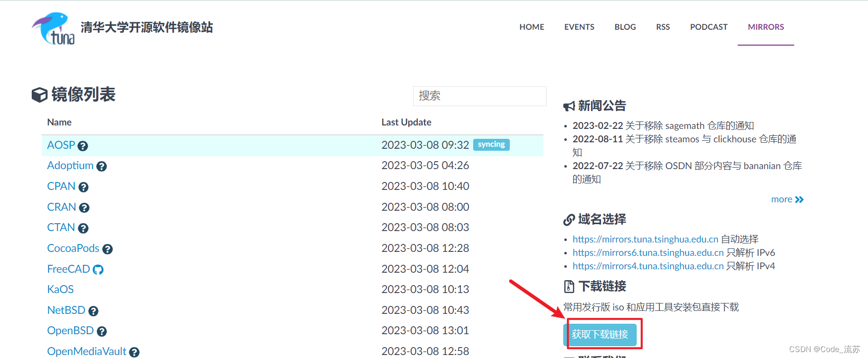Image resolution: width=868 pixels, height=358 pixels.
Task: Click the Name column header
Action: coord(59,122)
